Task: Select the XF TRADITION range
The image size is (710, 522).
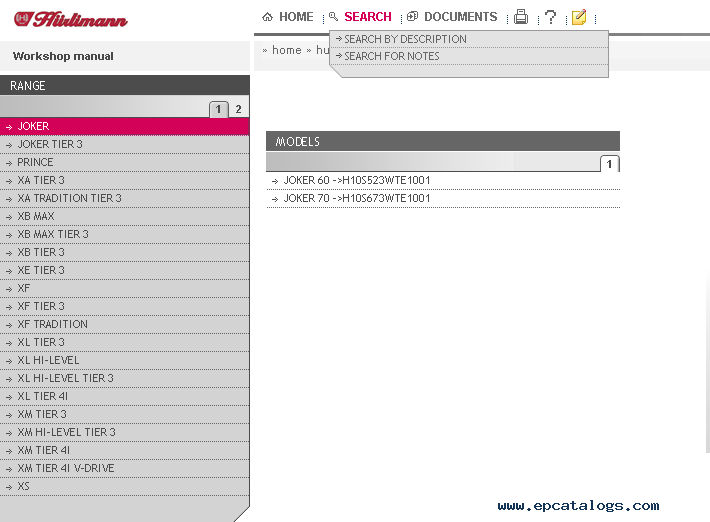Action: 125,325
